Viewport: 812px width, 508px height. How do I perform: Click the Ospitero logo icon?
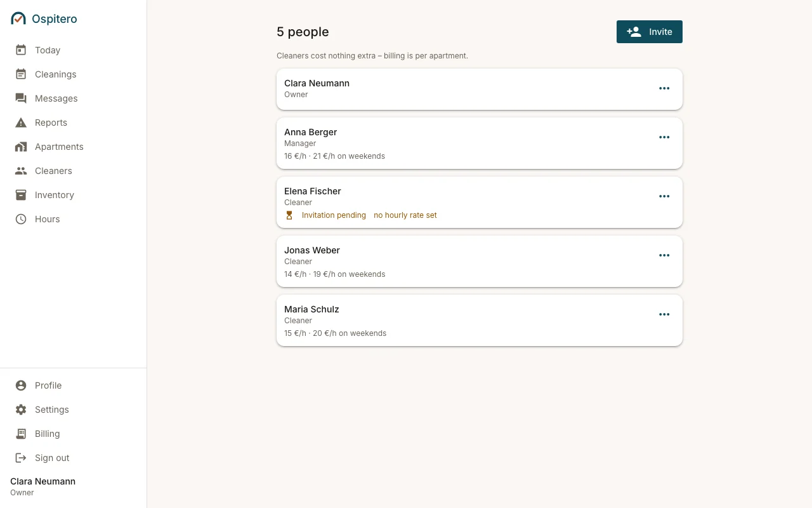click(x=18, y=18)
